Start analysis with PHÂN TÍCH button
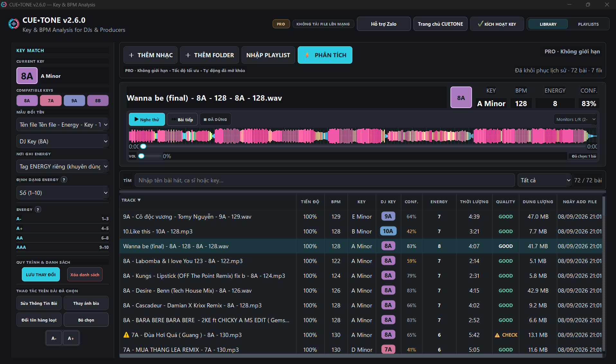The width and height of the screenshot is (616, 364). (325, 55)
